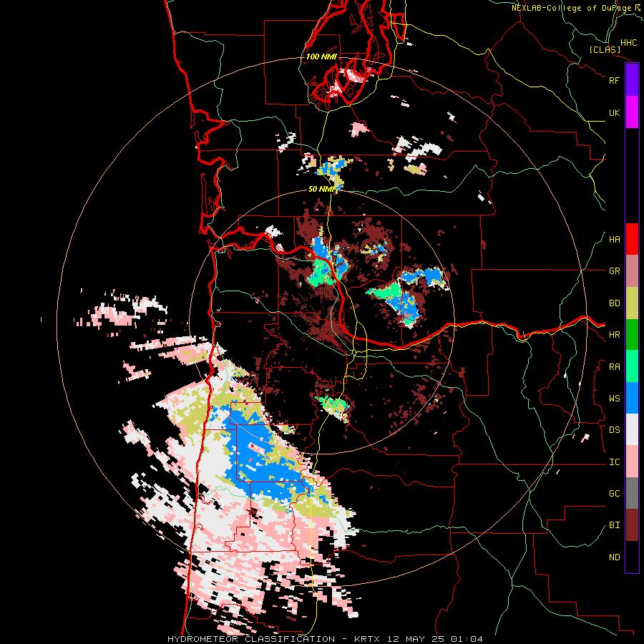Click the ND black legend color swatch
644x644 pixels.
point(632,557)
